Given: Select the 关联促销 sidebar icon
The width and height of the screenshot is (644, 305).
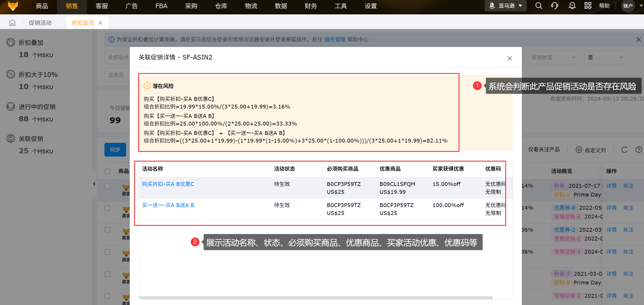Looking at the screenshot, I should click(x=11, y=139).
